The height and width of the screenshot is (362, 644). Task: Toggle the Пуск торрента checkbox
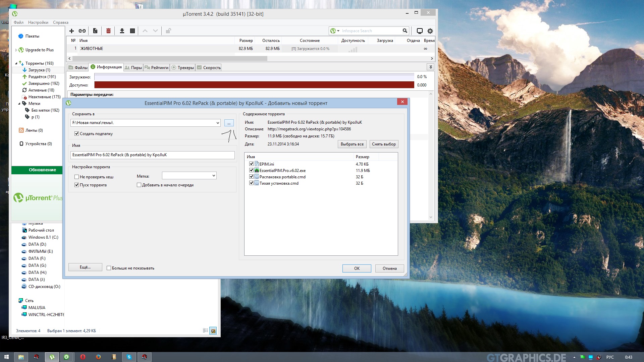pos(76,185)
